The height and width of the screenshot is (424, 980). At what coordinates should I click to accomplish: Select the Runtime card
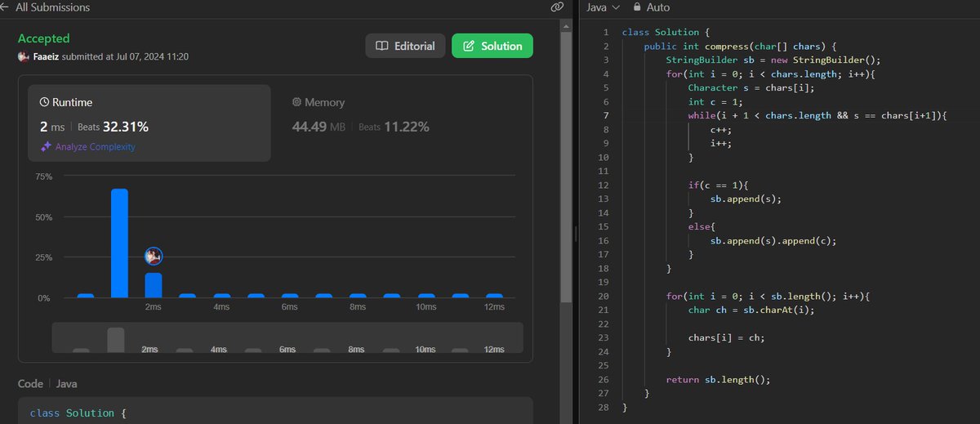click(149, 123)
